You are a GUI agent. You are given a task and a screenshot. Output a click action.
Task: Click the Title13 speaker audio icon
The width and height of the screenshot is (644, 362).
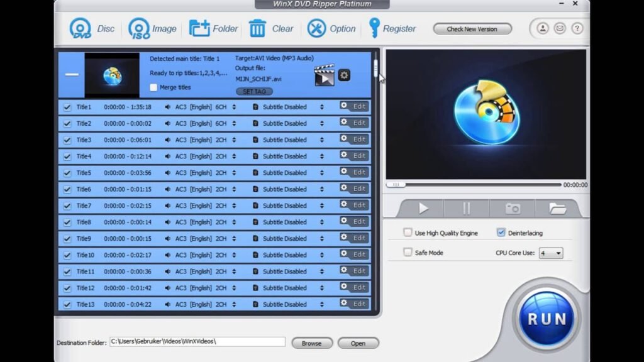(167, 304)
